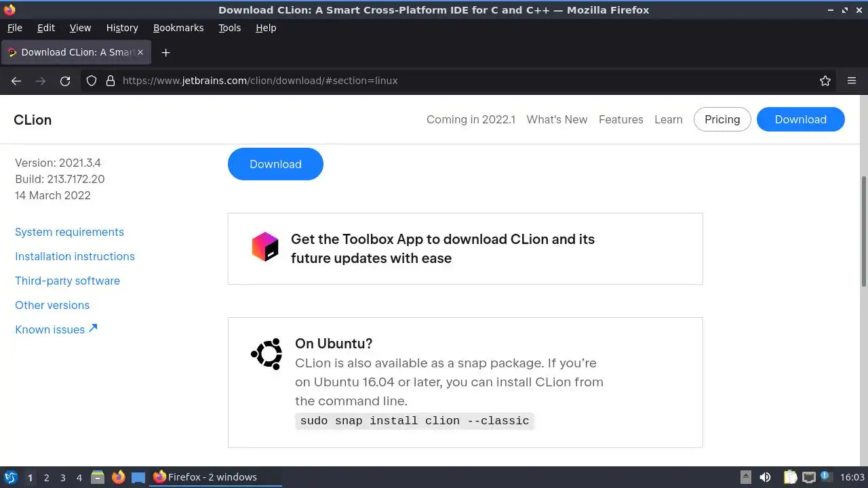Click the sudo snap install command text

414,421
